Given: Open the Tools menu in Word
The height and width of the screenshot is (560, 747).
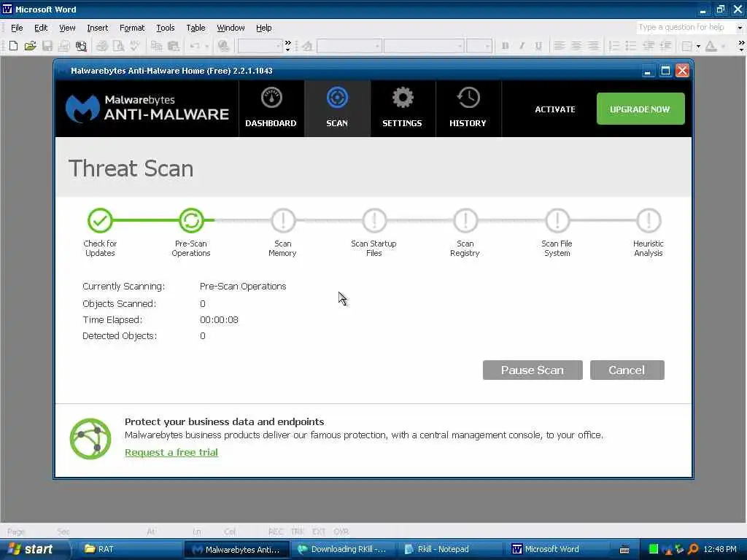Looking at the screenshot, I should click(166, 28).
